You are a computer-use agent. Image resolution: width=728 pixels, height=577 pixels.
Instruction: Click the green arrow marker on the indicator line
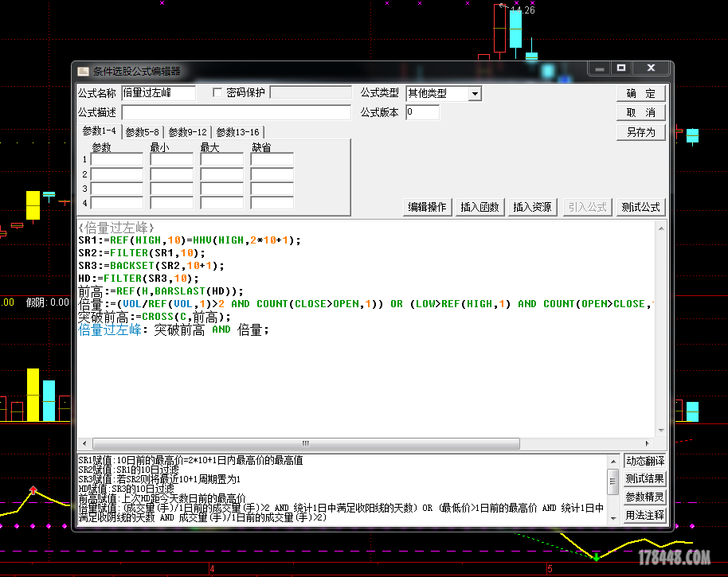(596, 556)
